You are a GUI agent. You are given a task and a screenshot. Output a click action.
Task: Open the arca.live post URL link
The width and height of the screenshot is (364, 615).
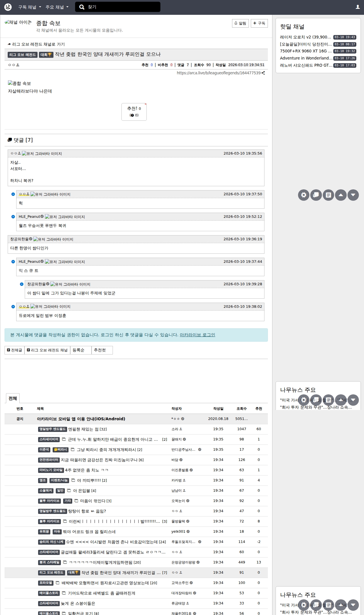(x=219, y=73)
